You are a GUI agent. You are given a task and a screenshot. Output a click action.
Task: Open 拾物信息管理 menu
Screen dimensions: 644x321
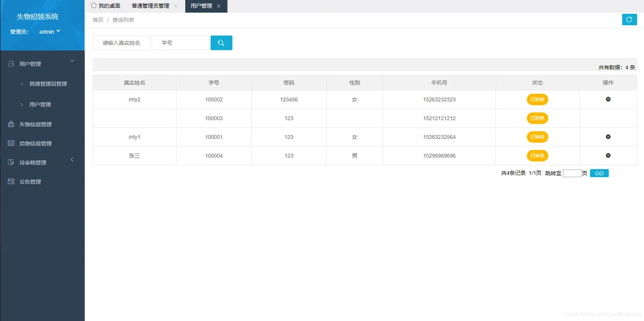[x=35, y=143]
